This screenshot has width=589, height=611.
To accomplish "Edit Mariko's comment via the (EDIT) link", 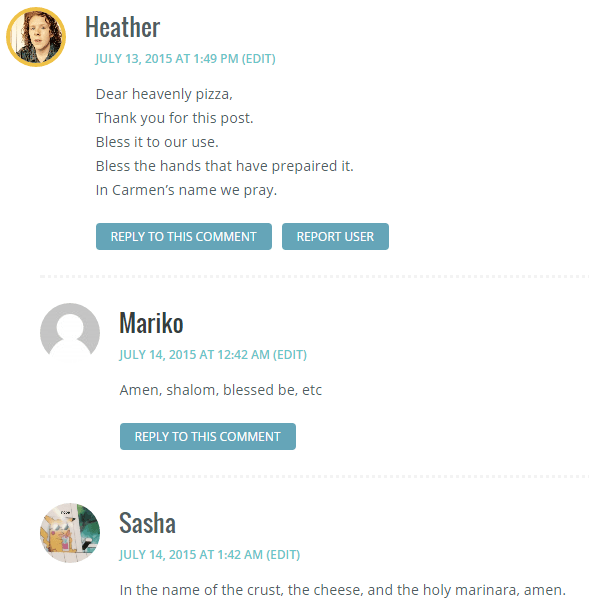I will [x=290, y=355].
